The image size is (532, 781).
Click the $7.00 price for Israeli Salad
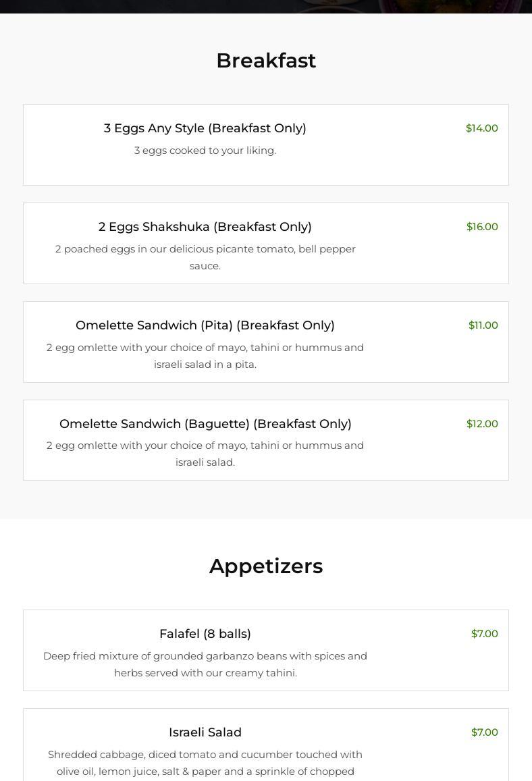(x=484, y=732)
